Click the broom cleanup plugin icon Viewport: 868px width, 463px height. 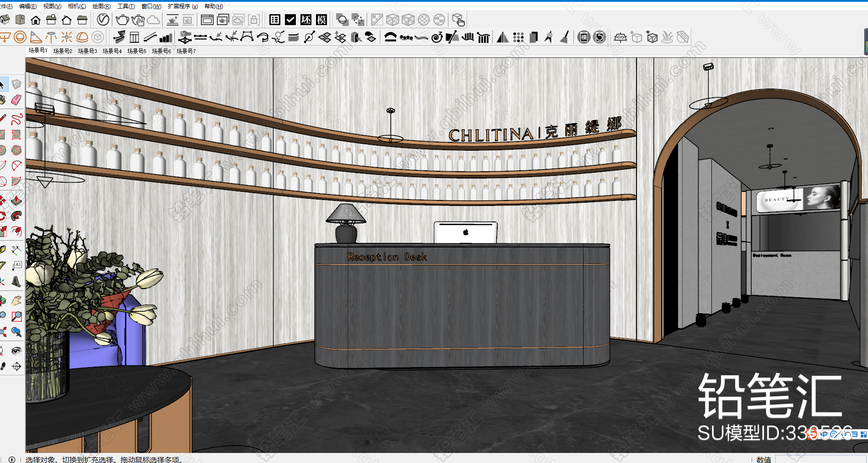point(565,37)
